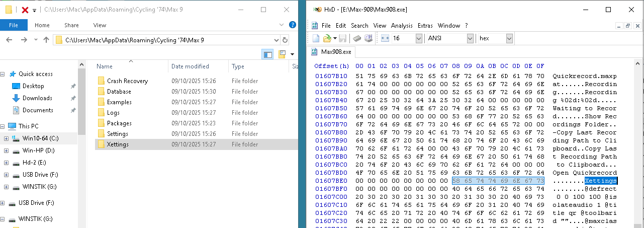
Task: Expand the Win10-64 (C:) drive node
Action: (x=6, y=138)
